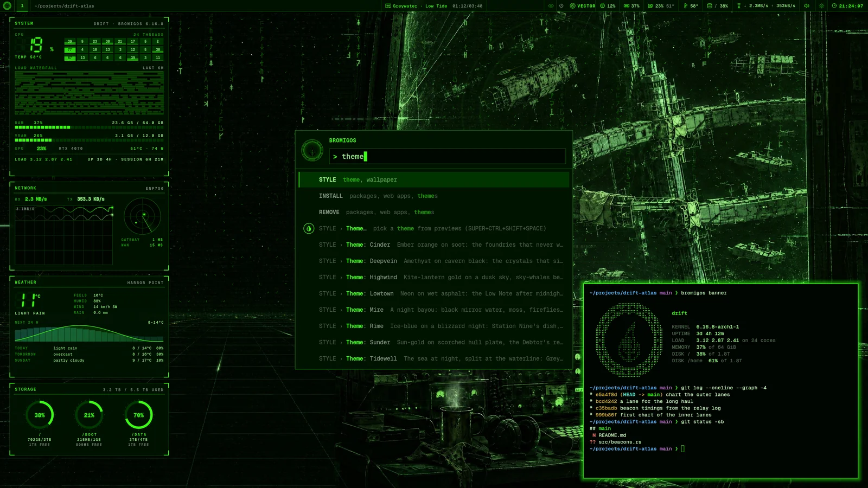Click the ~/projects/drift-atlas path in the top bar
Image resolution: width=868 pixels, height=488 pixels.
coord(64,6)
